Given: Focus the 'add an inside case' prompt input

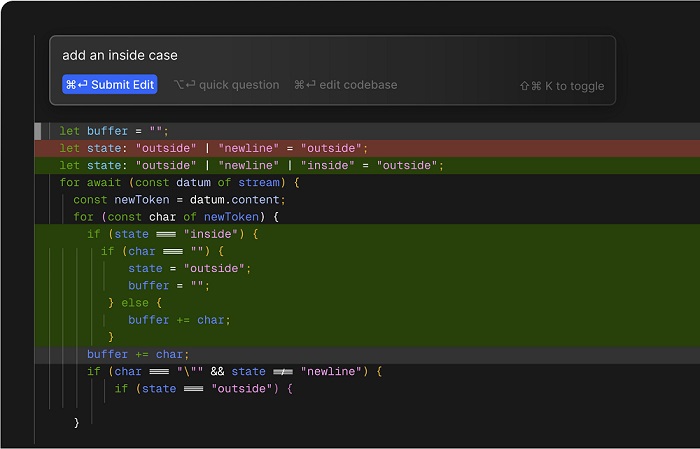Looking at the screenshot, I should [x=332, y=55].
